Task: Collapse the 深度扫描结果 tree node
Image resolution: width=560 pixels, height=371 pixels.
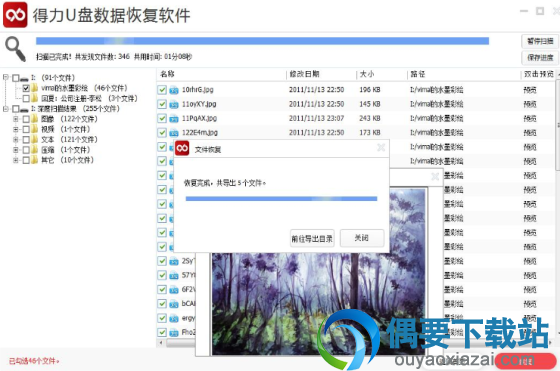Action: pos(6,109)
